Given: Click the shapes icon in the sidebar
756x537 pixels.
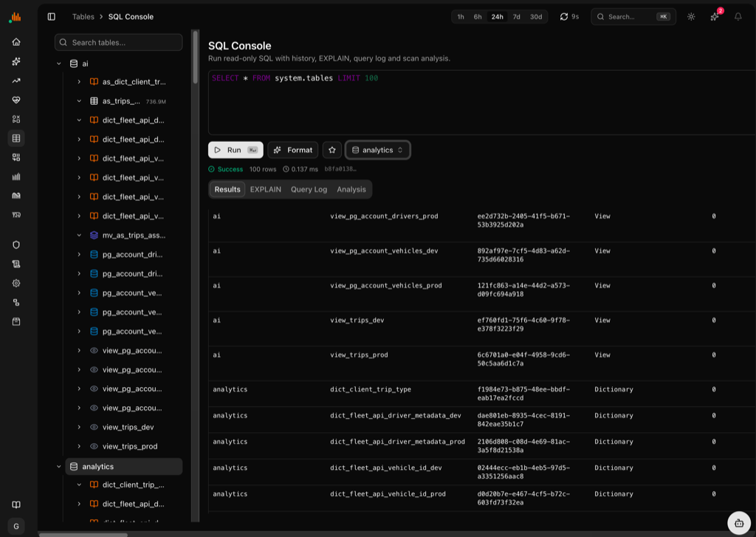Looking at the screenshot, I should [x=16, y=119].
